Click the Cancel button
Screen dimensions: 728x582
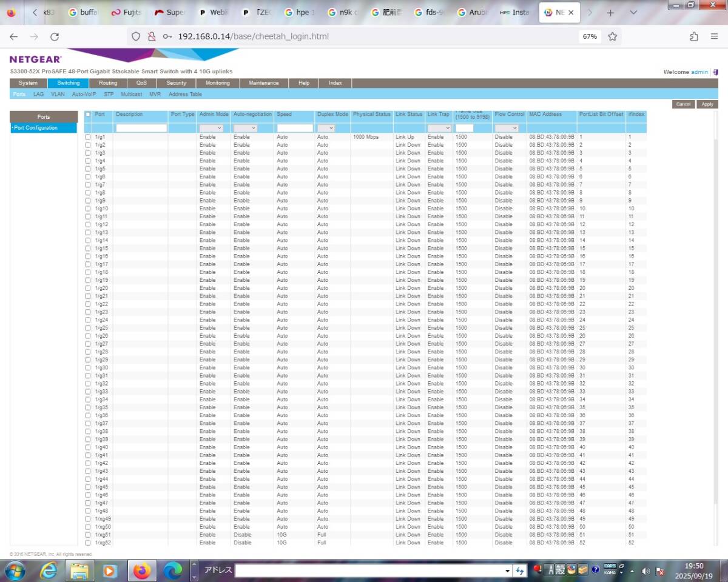683,104
